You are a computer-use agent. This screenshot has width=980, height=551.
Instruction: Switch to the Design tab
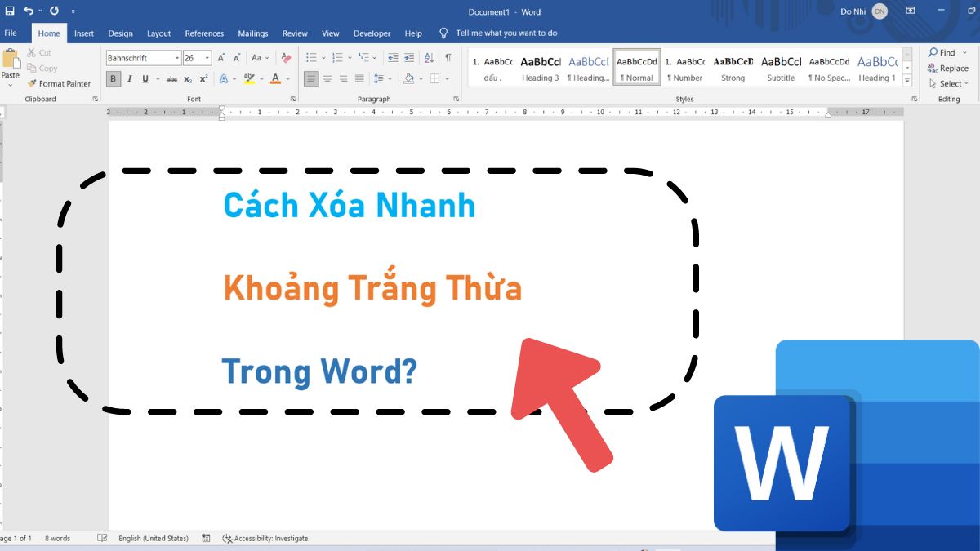pos(120,33)
